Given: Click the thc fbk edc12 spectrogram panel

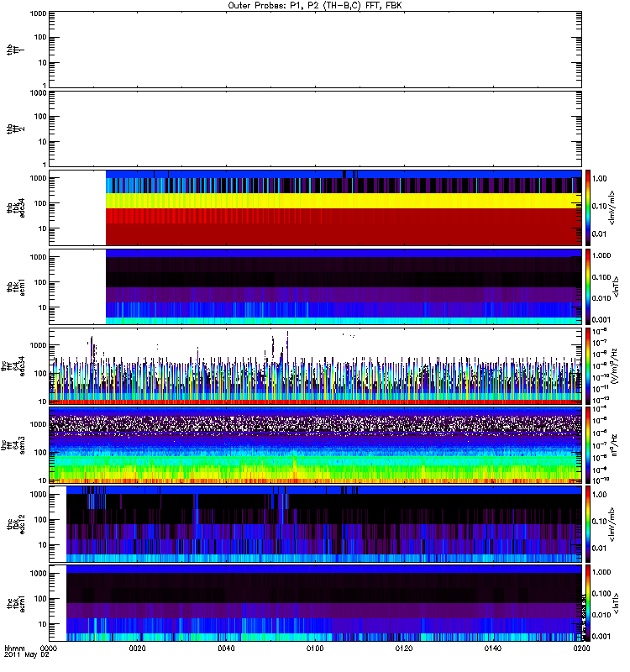Looking at the screenshot, I should coord(316,524).
